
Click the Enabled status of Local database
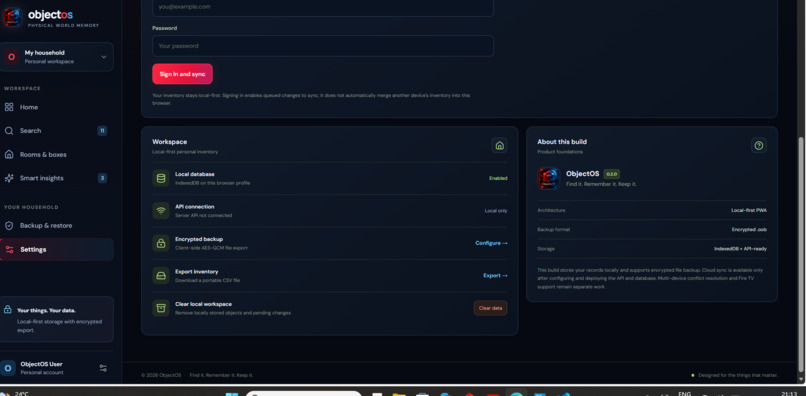pos(498,178)
